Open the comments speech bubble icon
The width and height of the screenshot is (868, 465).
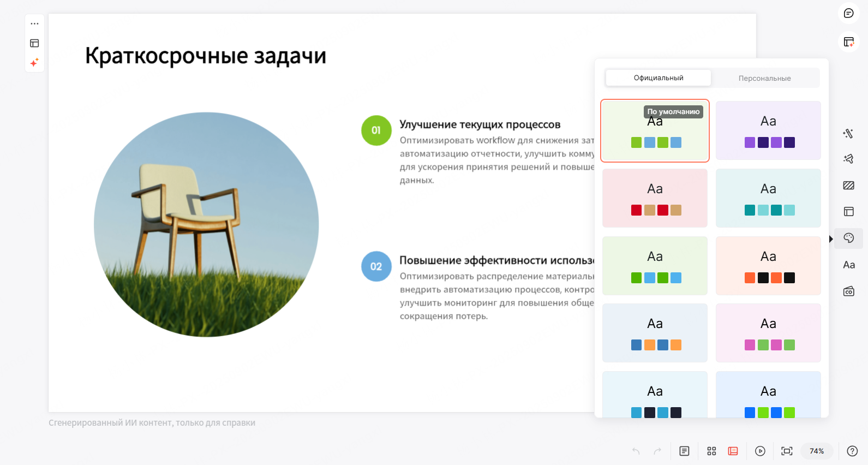848,13
